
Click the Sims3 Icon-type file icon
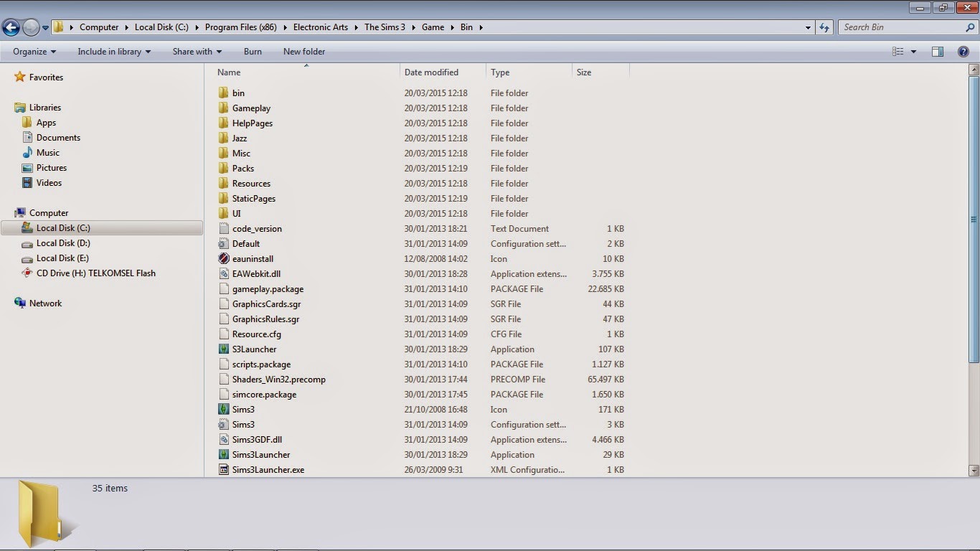click(224, 410)
